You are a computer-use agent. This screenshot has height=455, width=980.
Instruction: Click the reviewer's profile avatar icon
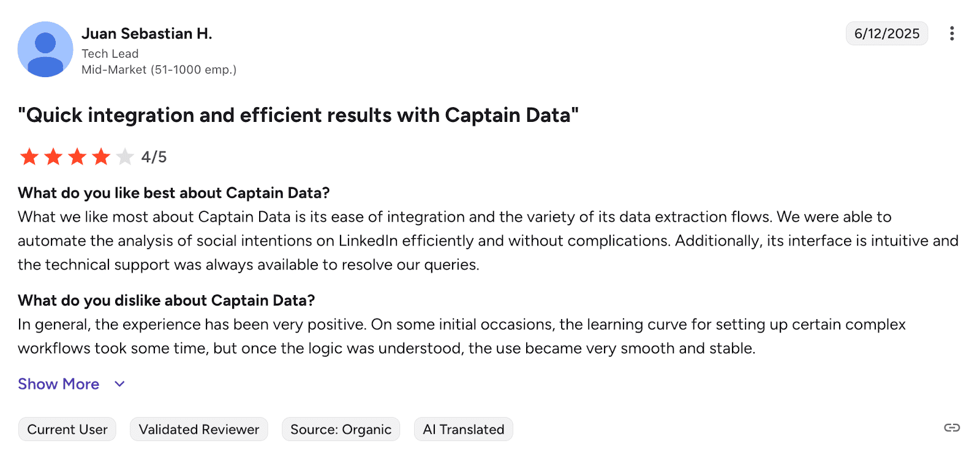(45, 50)
